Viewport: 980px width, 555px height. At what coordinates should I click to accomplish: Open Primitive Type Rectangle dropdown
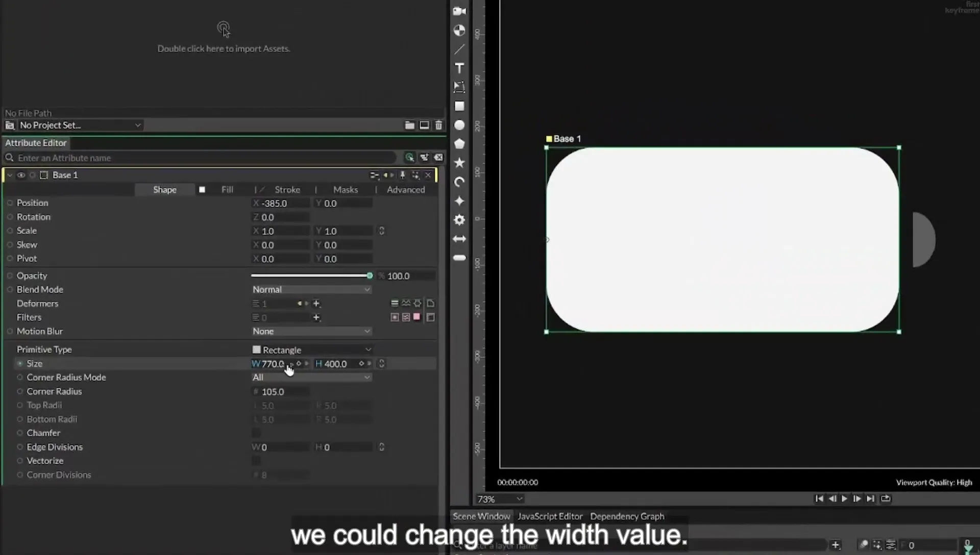(x=311, y=350)
